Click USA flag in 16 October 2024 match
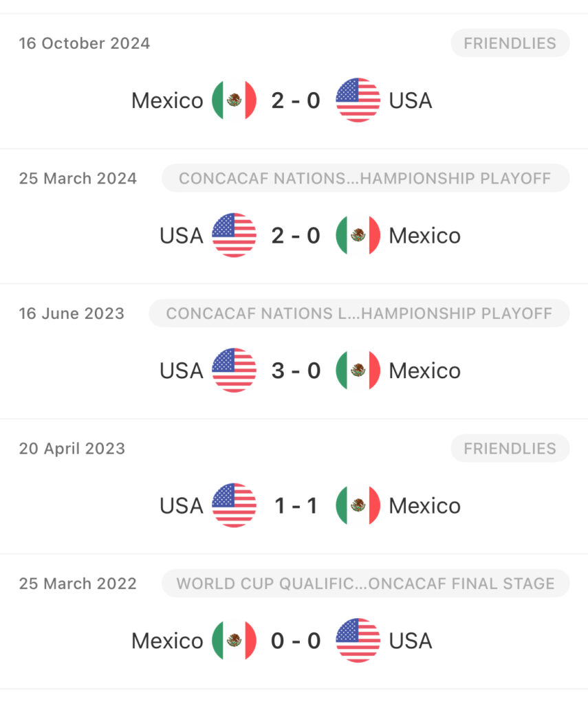This screenshot has width=588, height=704. [358, 100]
